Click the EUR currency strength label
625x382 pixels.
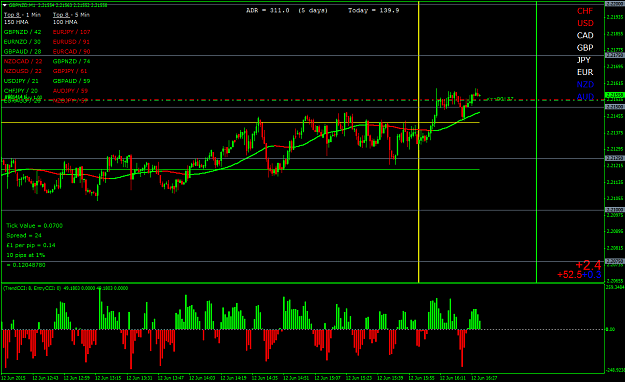click(585, 72)
